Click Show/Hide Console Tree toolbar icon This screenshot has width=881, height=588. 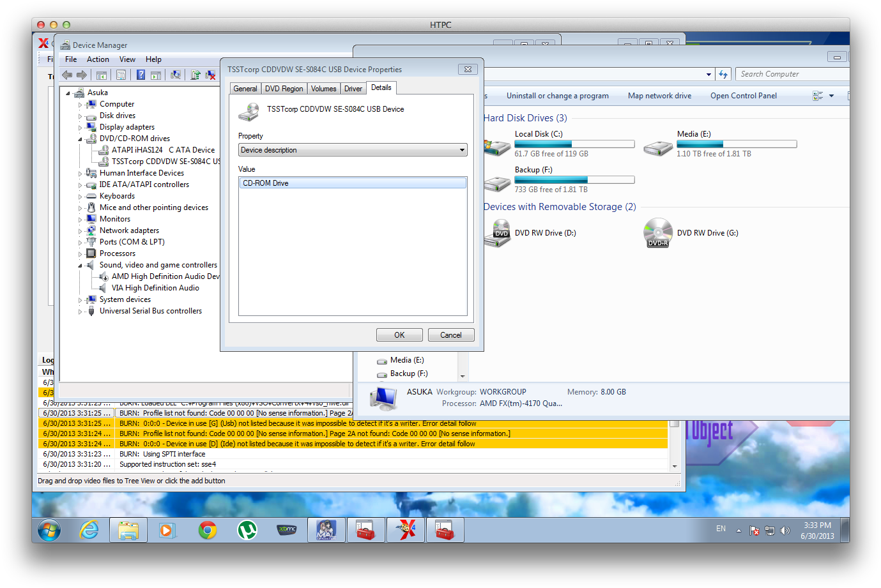point(102,75)
